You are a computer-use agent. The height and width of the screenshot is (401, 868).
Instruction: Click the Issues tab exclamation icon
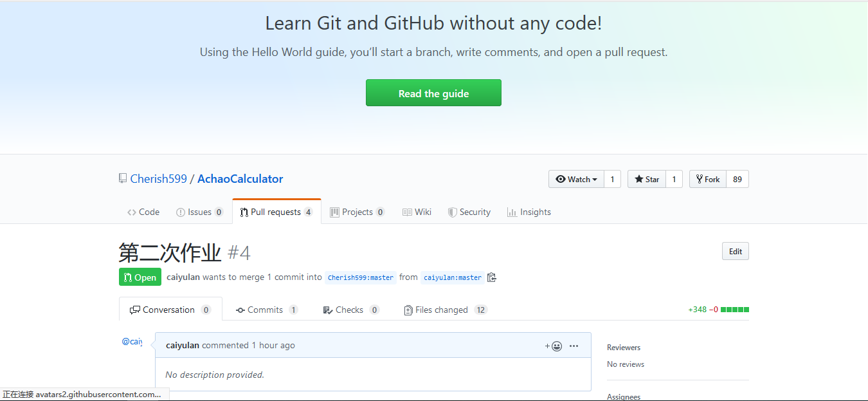click(x=181, y=212)
